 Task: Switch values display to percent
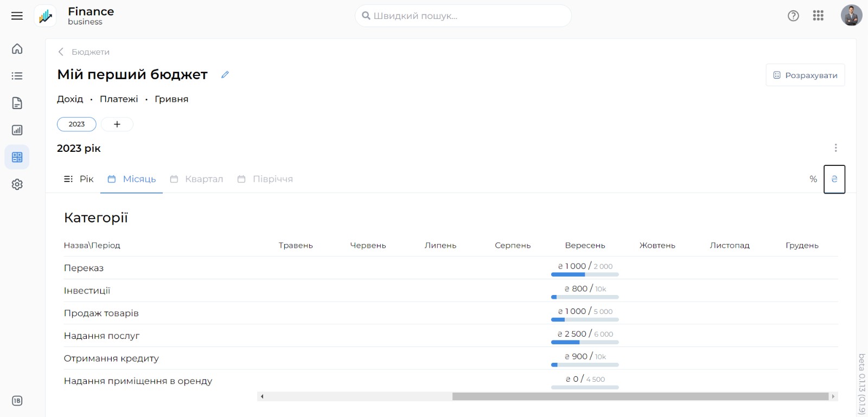coord(813,179)
